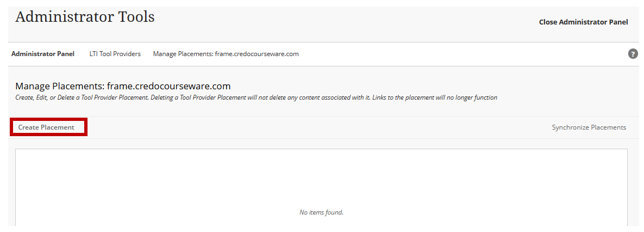Click the Create Placement button

tap(46, 127)
